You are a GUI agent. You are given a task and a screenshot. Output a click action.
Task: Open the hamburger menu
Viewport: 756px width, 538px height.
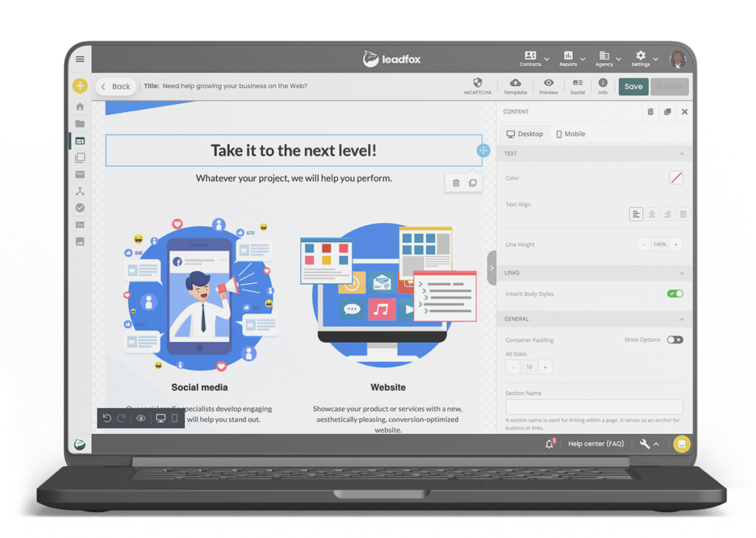(80, 59)
